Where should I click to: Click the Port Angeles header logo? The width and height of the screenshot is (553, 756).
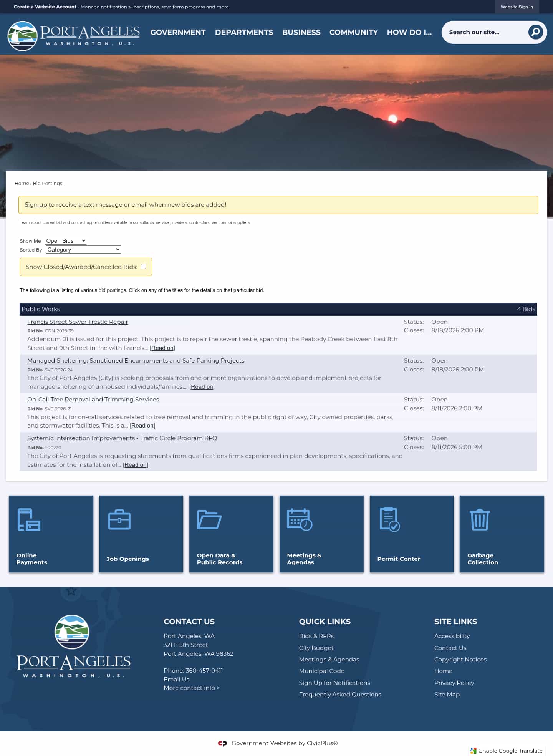point(73,36)
